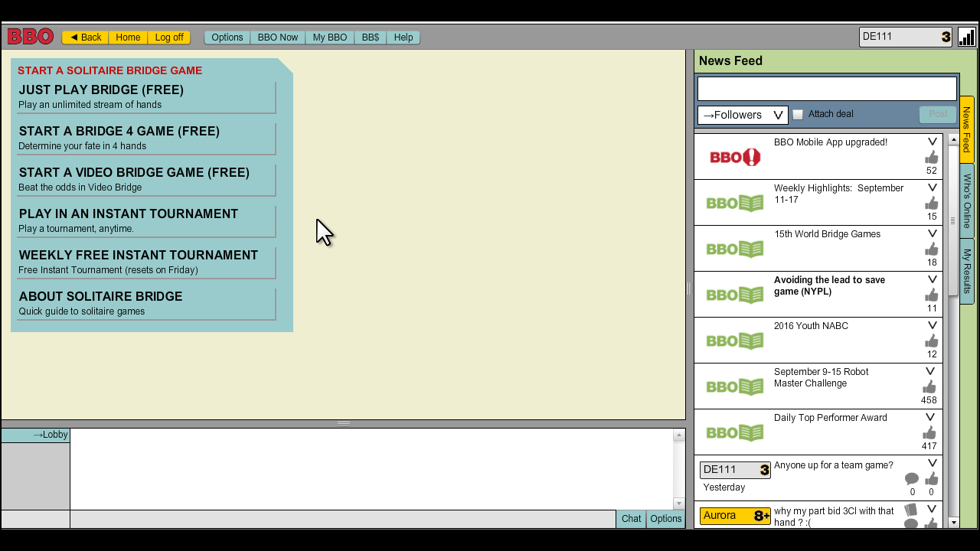The height and width of the screenshot is (551, 980).
Task: Open the Followers audience dropdown
Action: tap(743, 115)
